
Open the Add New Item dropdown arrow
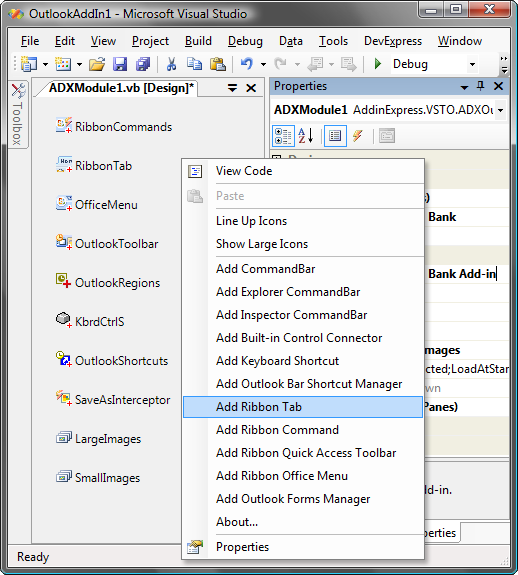[x=79, y=65]
